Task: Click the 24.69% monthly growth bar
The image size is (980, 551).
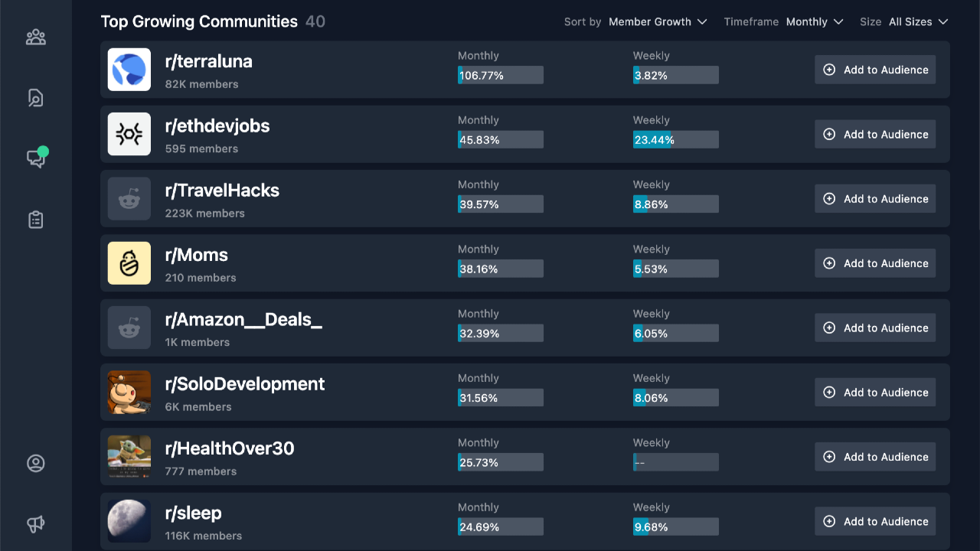Action: [501, 527]
